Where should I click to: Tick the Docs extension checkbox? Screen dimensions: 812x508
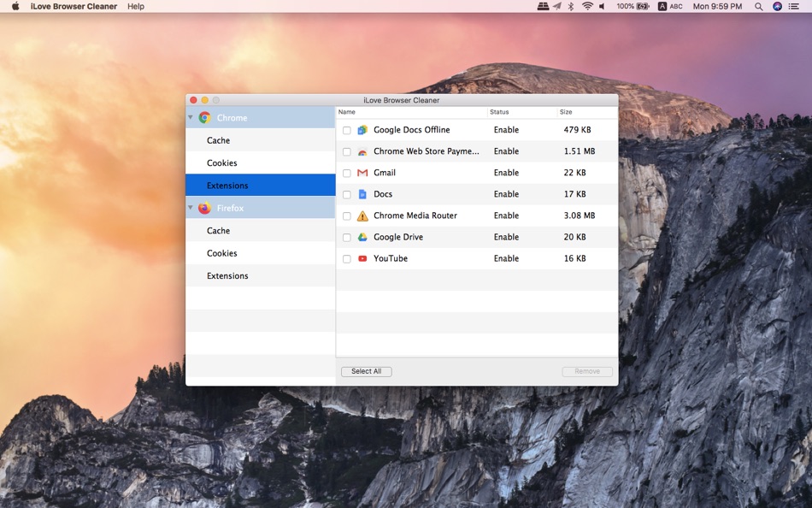coord(347,195)
